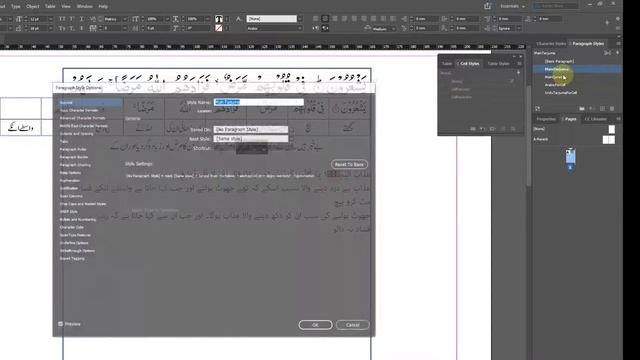
Task: Click page 1 thumbnail in Pages panel
Action: pos(570,156)
